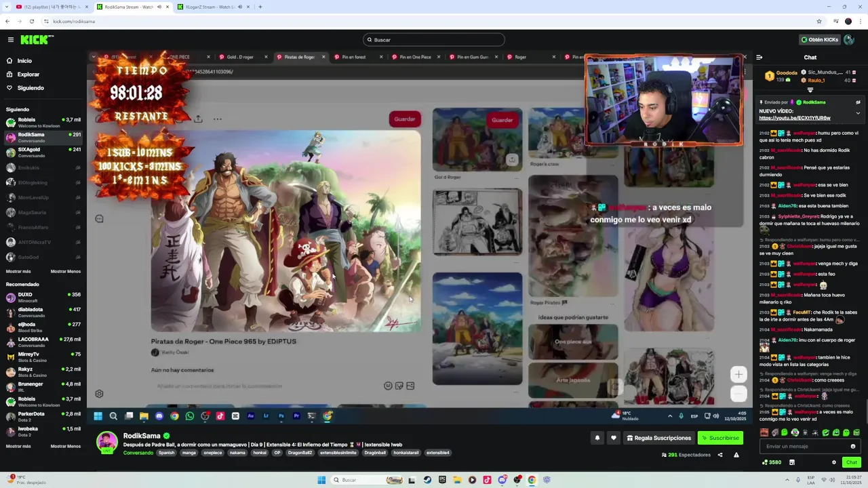Hide the pinned message eye icon

858,102
